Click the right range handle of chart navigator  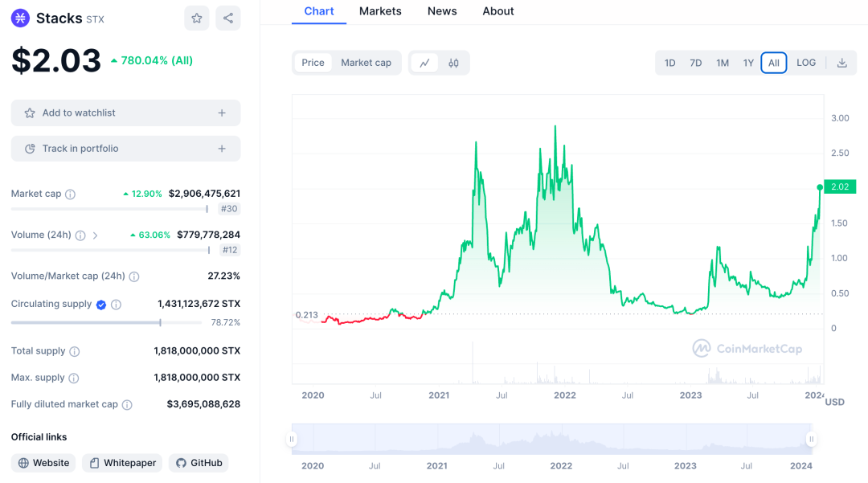click(x=811, y=440)
